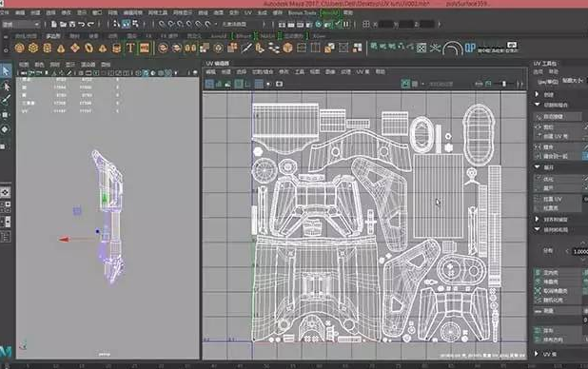Activate the Lasso select tool in toolbox
This screenshot has height=369, width=588.
6,87
